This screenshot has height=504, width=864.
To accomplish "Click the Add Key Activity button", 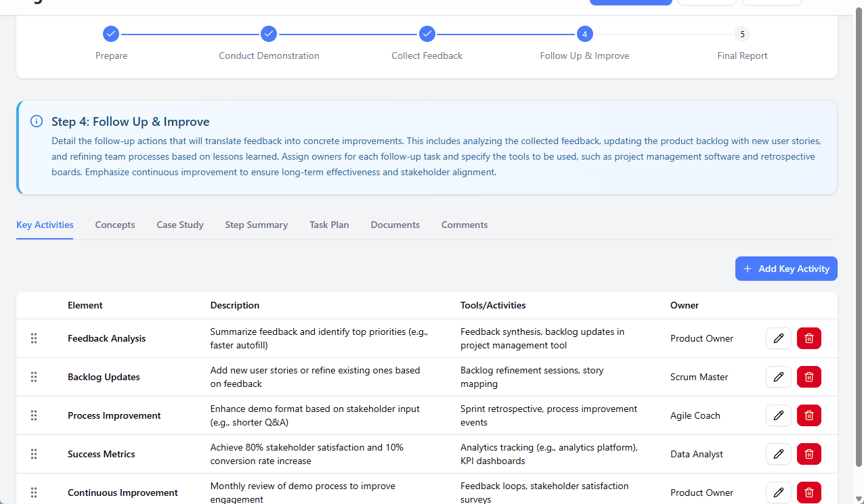I will [x=785, y=269].
